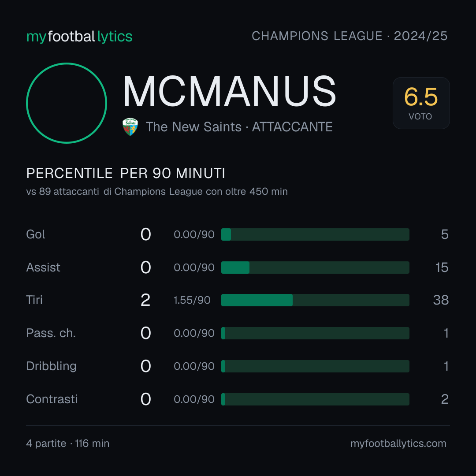Select the MCMANUS player name heading
476x476 pixels.
230,91
